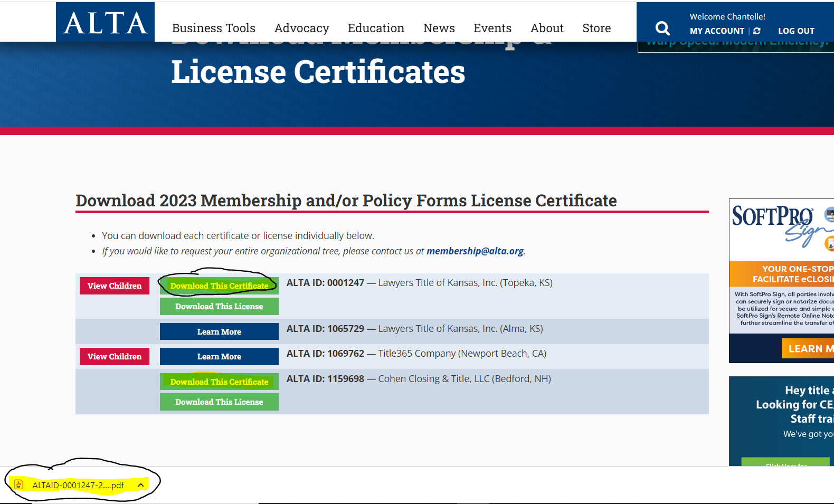Download This License for Lawyers Title Topeka
The height and width of the screenshot is (504, 834).
219,307
